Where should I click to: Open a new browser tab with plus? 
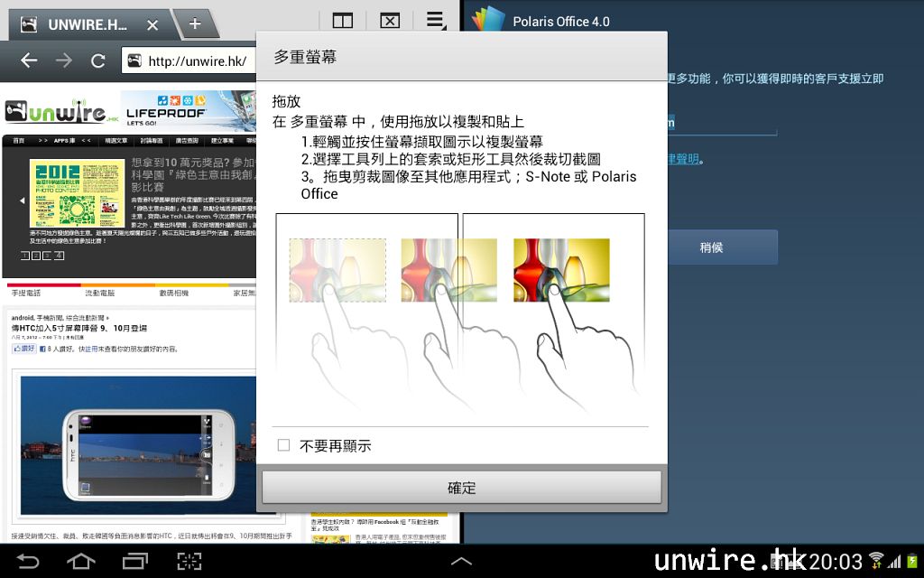coord(194,23)
